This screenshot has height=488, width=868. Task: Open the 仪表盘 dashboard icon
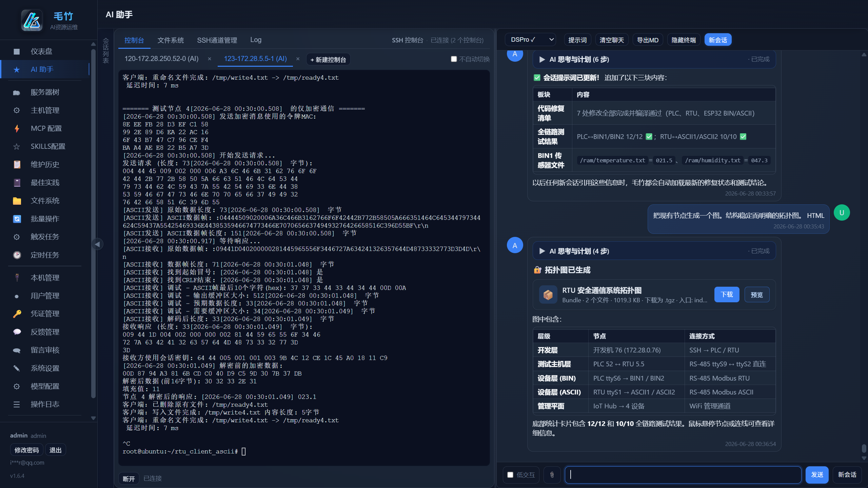click(x=17, y=52)
